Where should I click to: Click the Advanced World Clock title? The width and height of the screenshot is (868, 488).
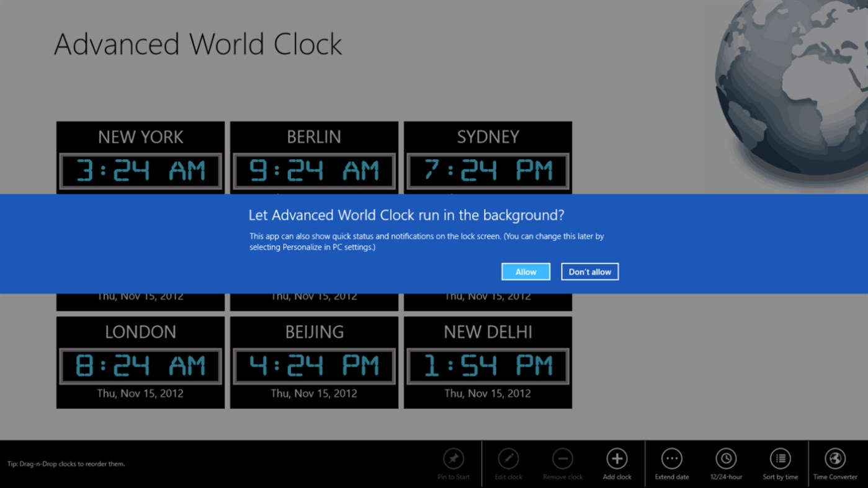click(x=197, y=43)
